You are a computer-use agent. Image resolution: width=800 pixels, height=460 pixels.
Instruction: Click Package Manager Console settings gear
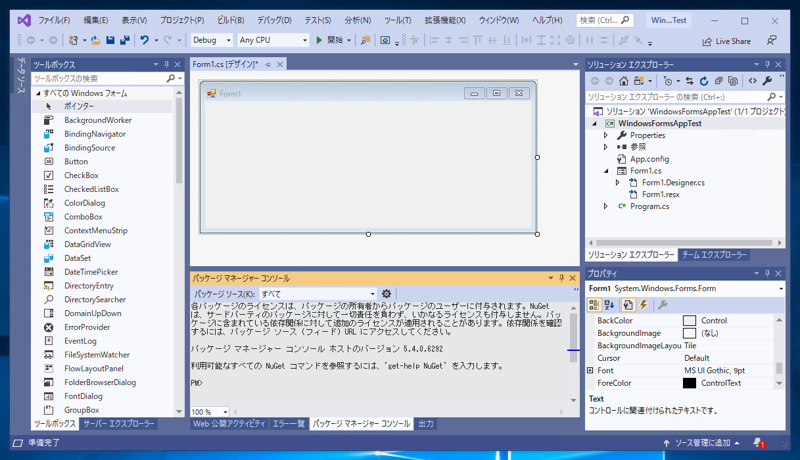(386, 294)
